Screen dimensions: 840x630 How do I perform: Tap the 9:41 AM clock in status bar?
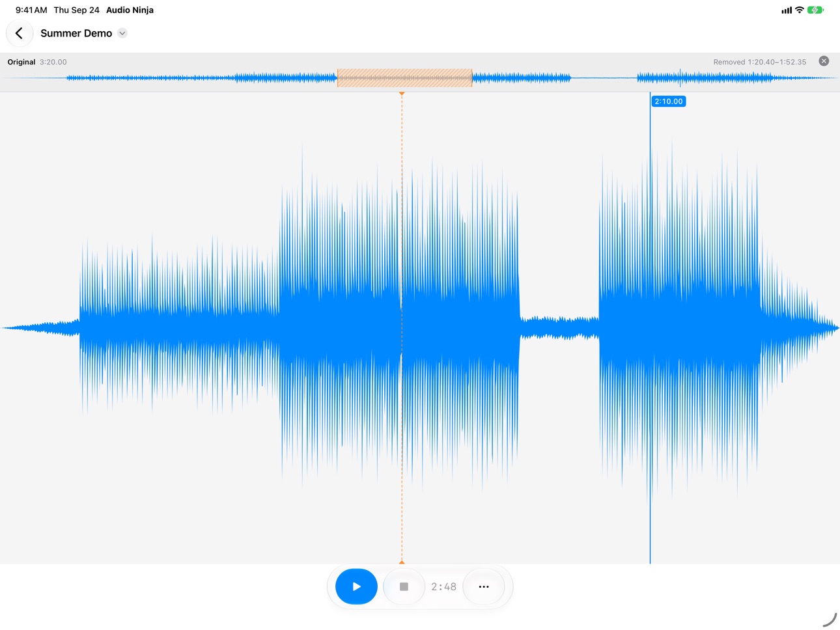[31, 10]
